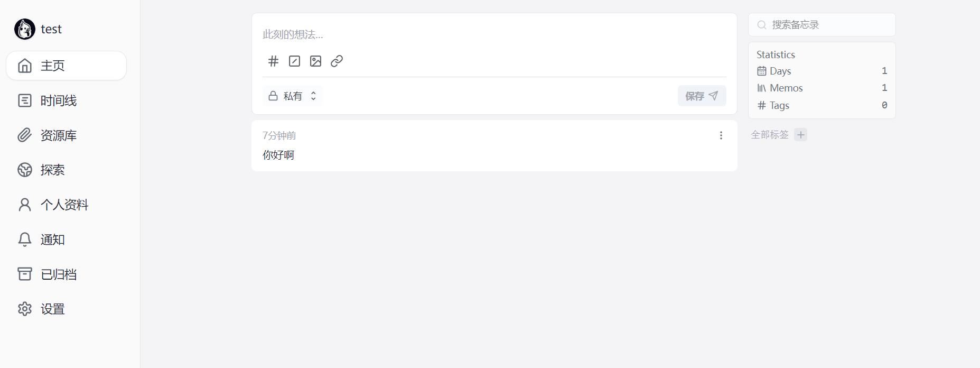Click into the 此刻的想法 memo editor
The height and width of the screenshot is (368, 980).
[494, 34]
